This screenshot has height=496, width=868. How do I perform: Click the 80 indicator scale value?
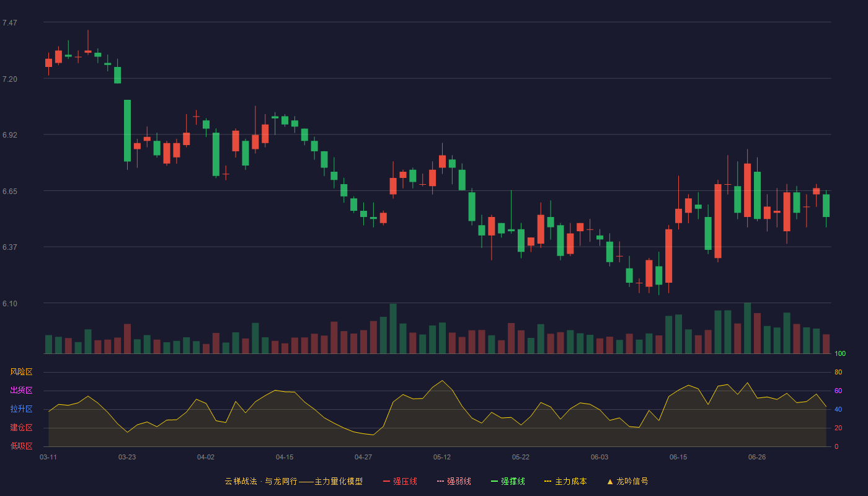(x=838, y=372)
